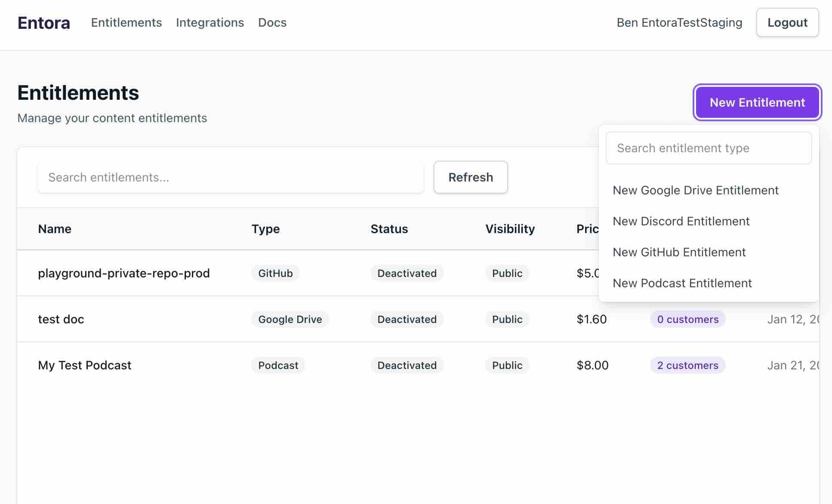Select New Discord Entitlement
The width and height of the screenshot is (832, 504).
[681, 221]
